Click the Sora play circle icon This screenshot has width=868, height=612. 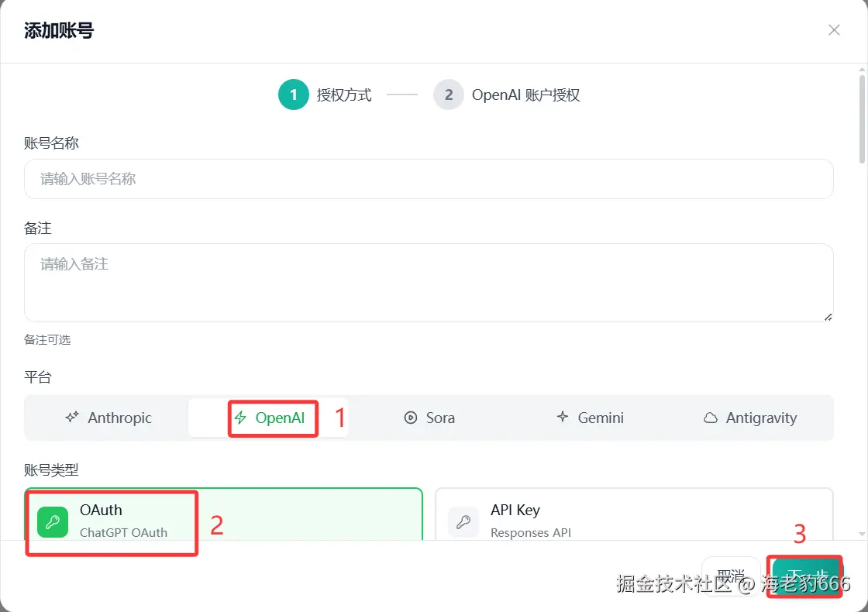[x=410, y=418]
